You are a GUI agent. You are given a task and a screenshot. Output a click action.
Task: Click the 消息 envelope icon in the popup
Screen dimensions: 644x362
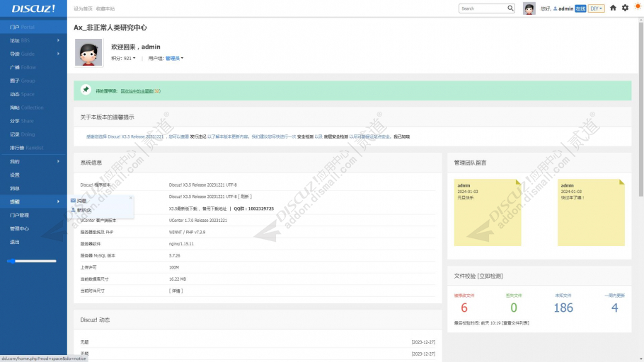(73, 201)
